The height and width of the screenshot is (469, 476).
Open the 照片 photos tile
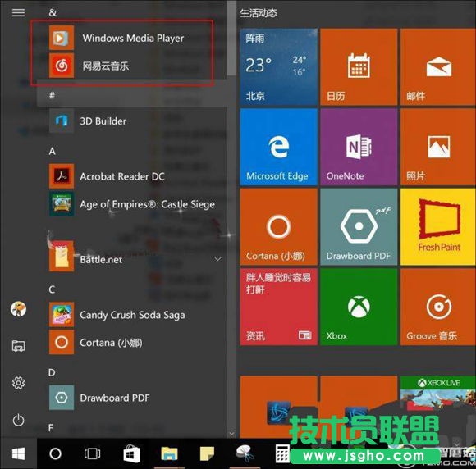tap(438, 147)
